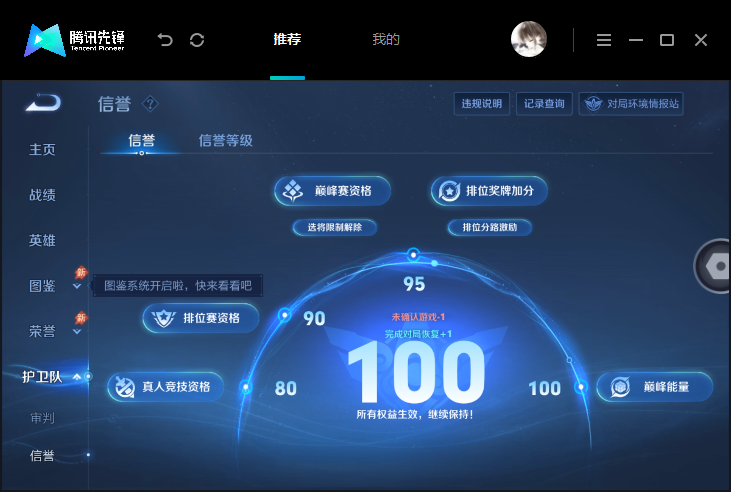Select 护卫队 in the sidebar

click(42, 377)
